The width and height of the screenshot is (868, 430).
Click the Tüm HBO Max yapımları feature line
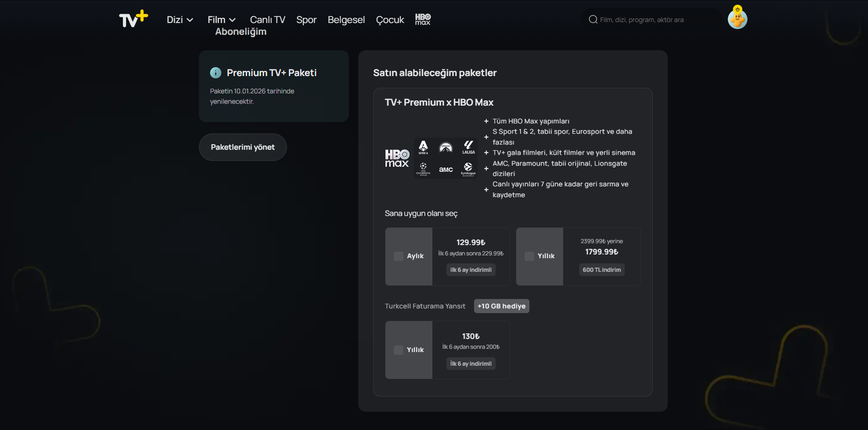point(531,121)
